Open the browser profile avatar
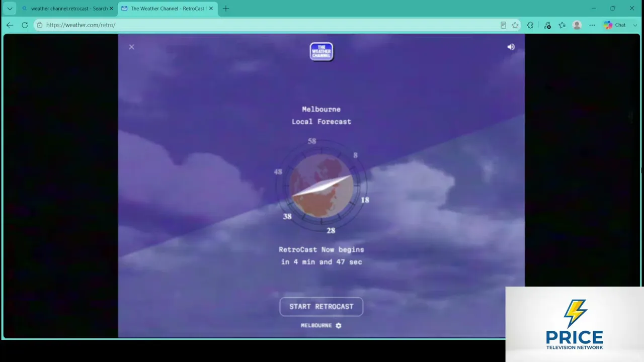Image resolution: width=644 pixels, height=362 pixels. (x=577, y=25)
